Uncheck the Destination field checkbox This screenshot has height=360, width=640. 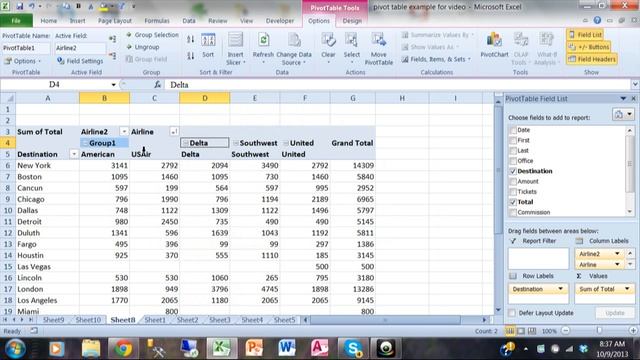[x=513, y=171]
